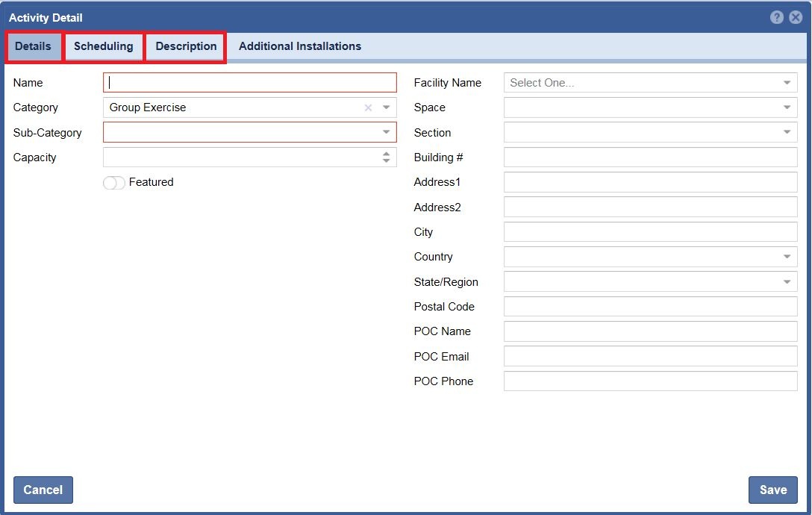Click the Cancel button
The height and width of the screenshot is (515, 812).
[x=43, y=490]
